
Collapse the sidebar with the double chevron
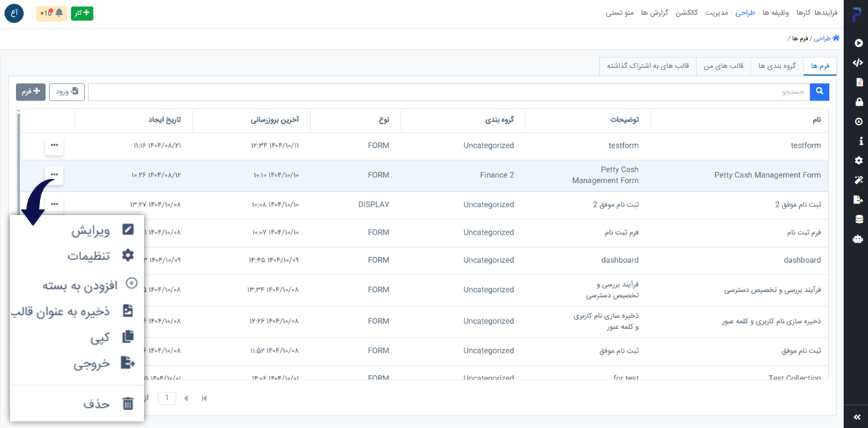[x=858, y=417]
